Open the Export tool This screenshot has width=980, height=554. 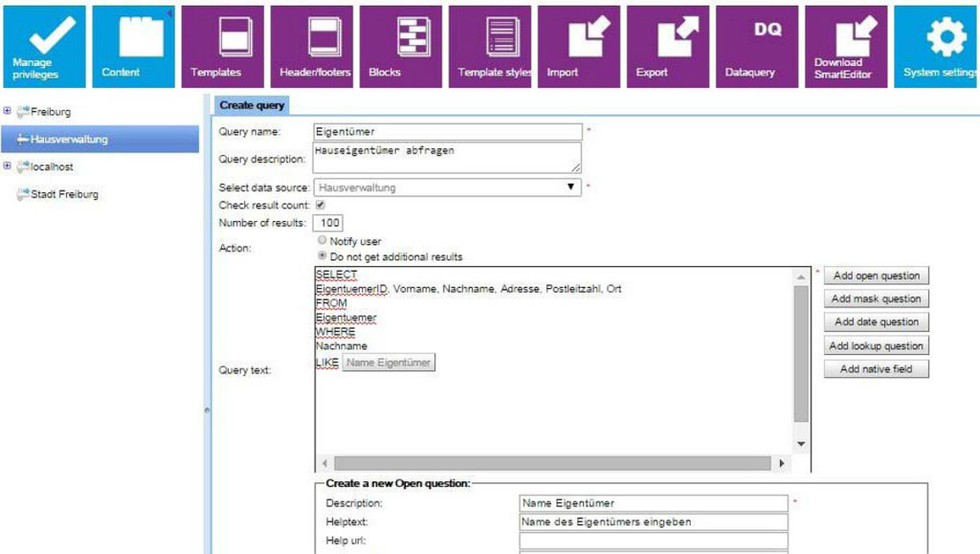(668, 45)
